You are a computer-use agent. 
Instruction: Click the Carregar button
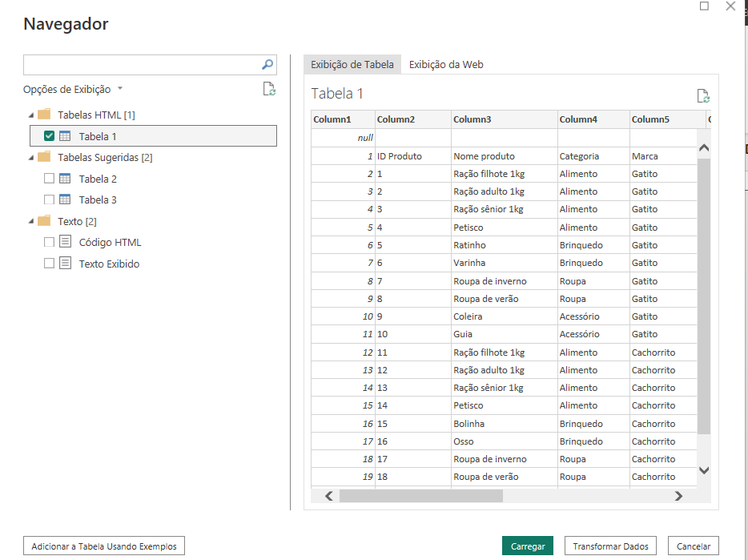(528, 546)
